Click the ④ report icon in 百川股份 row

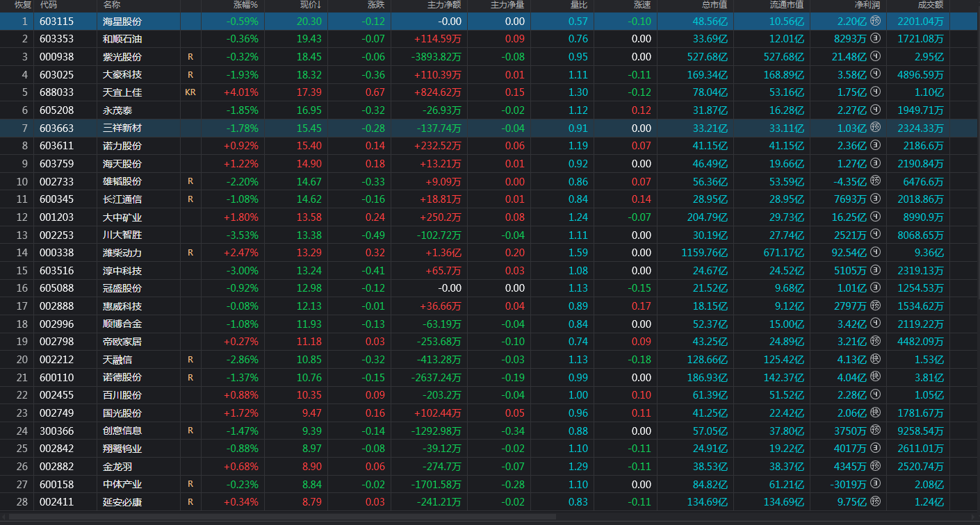coord(875,395)
